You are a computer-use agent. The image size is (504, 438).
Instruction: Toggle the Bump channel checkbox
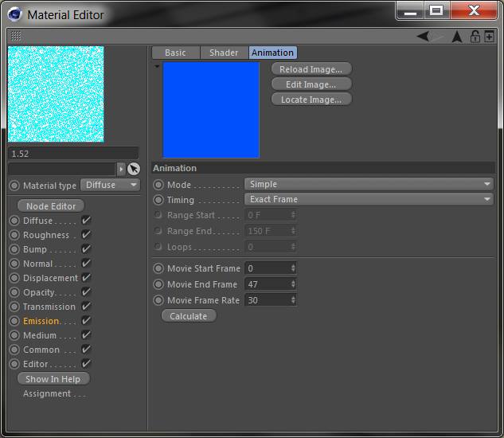(86, 249)
